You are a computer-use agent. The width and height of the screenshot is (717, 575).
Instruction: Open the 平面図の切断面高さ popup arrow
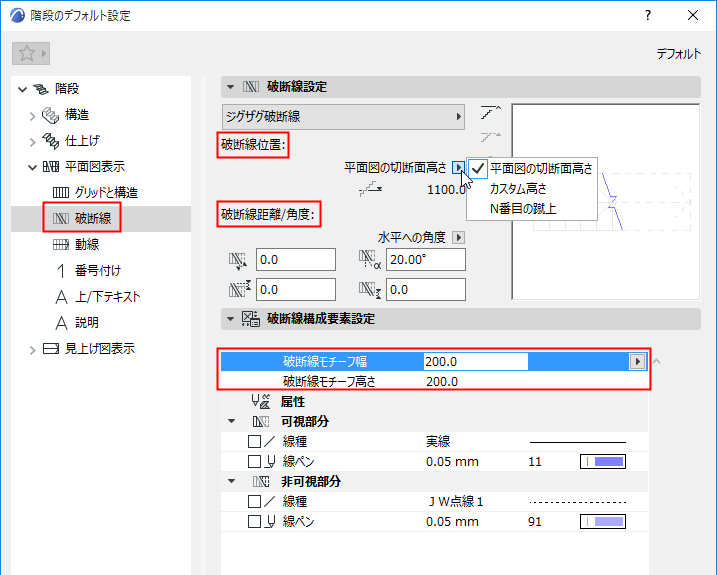458,167
